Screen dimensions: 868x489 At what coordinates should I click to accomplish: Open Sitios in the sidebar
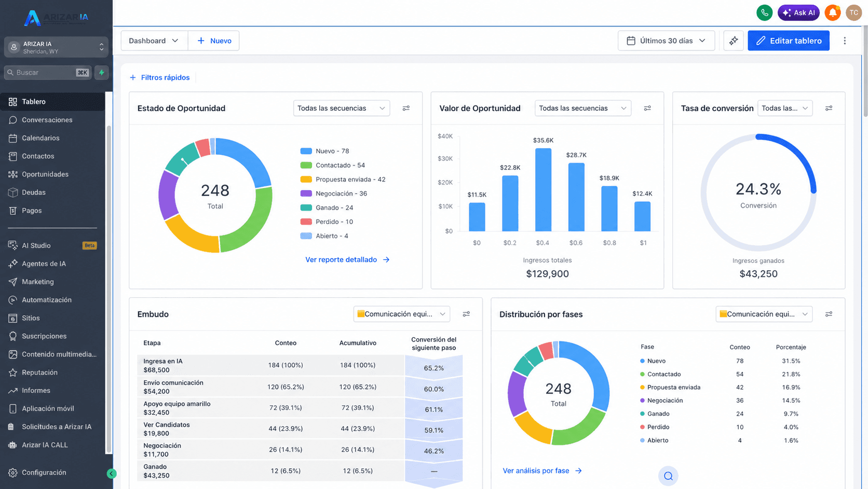pyautogui.click(x=53, y=318)
